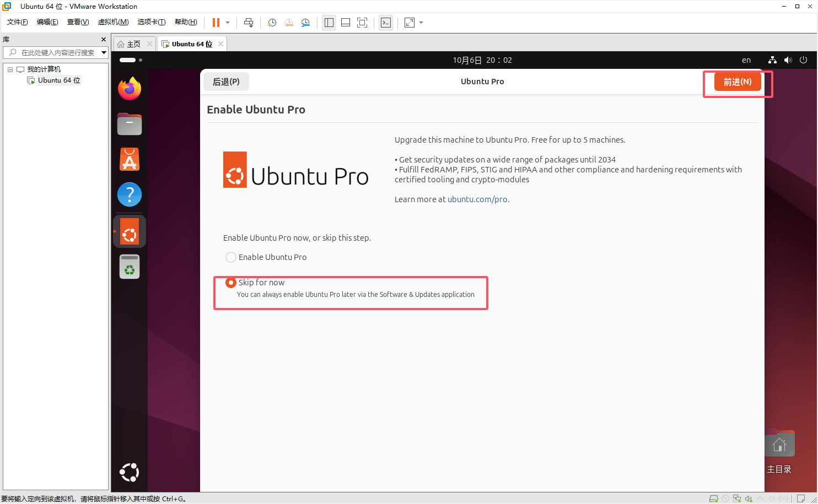
Task: Click the 后退(P) button
Action: [x=226, y=82]
